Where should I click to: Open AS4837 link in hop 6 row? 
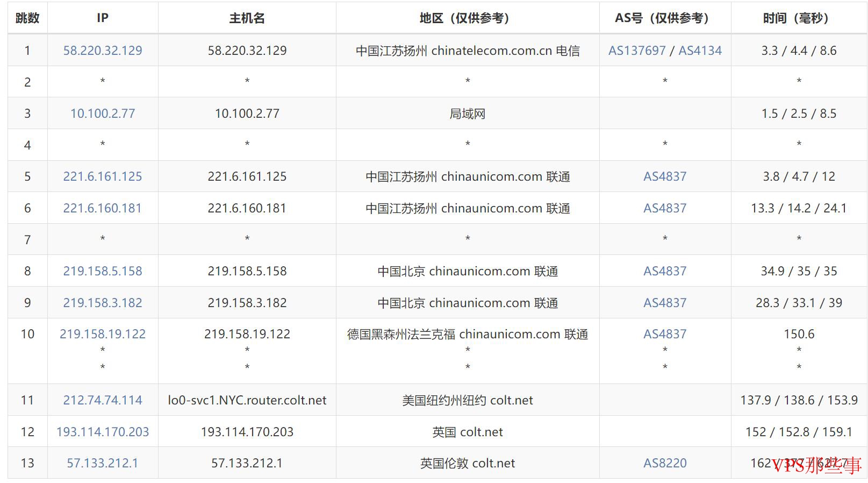point(665,208)
